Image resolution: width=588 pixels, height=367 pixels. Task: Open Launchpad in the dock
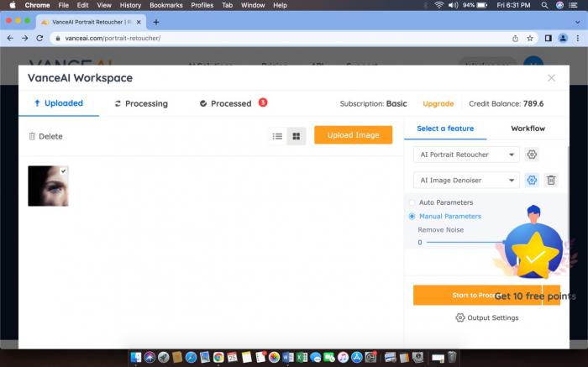164,357
